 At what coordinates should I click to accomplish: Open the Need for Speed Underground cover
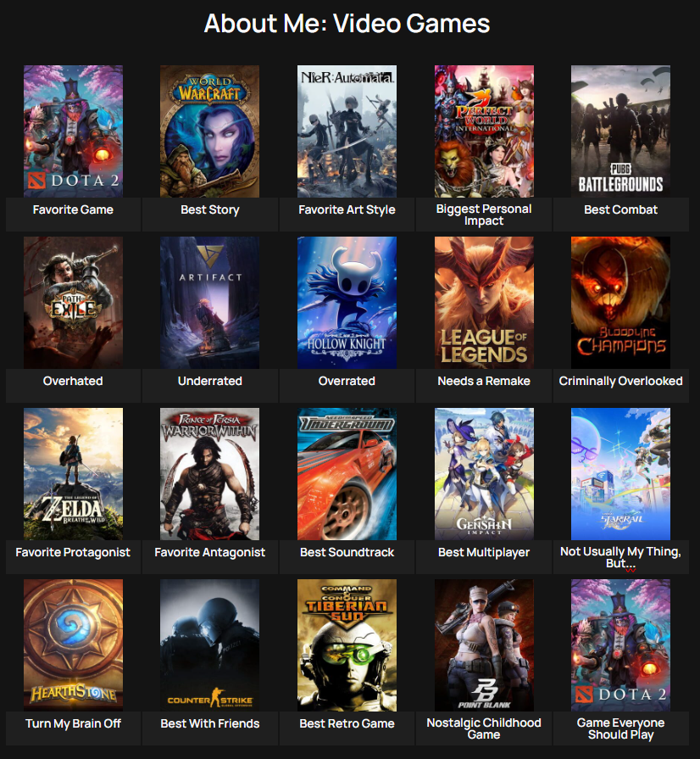pos(347,474)
